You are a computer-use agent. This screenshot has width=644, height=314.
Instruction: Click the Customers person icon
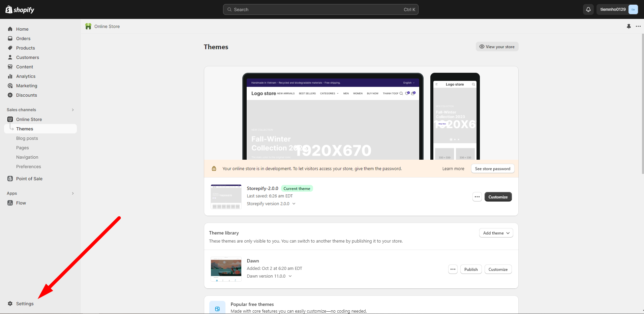pos(10,57)
